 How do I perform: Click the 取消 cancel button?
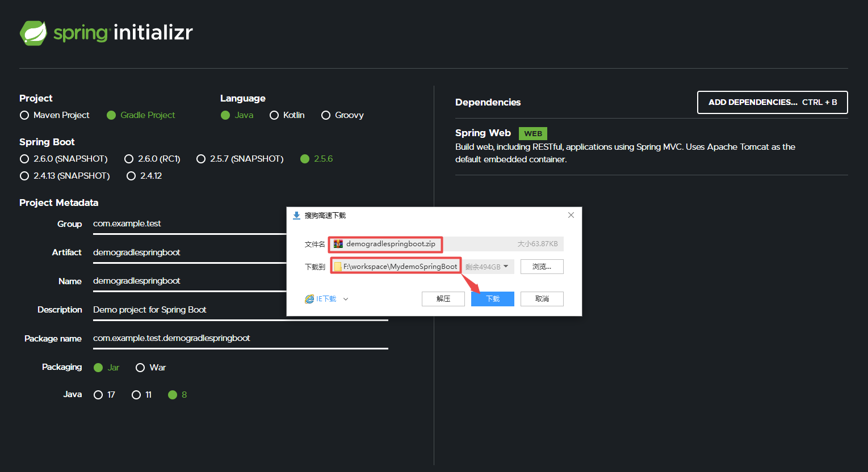coord(542,298)
